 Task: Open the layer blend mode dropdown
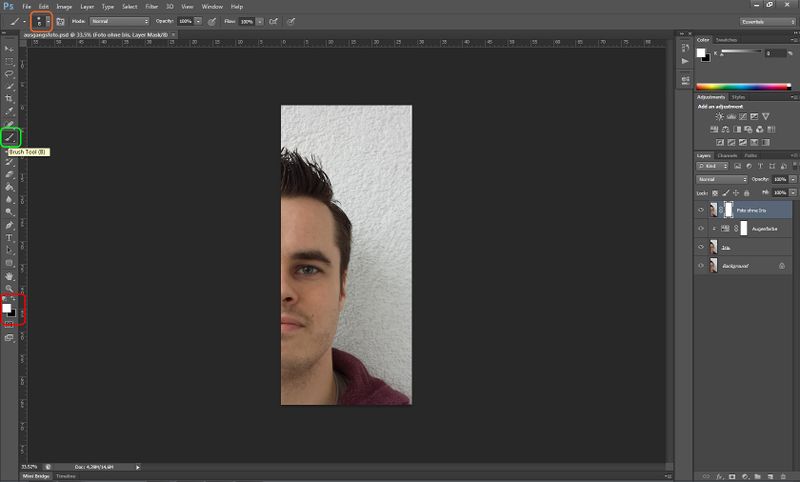coord(722,179)
